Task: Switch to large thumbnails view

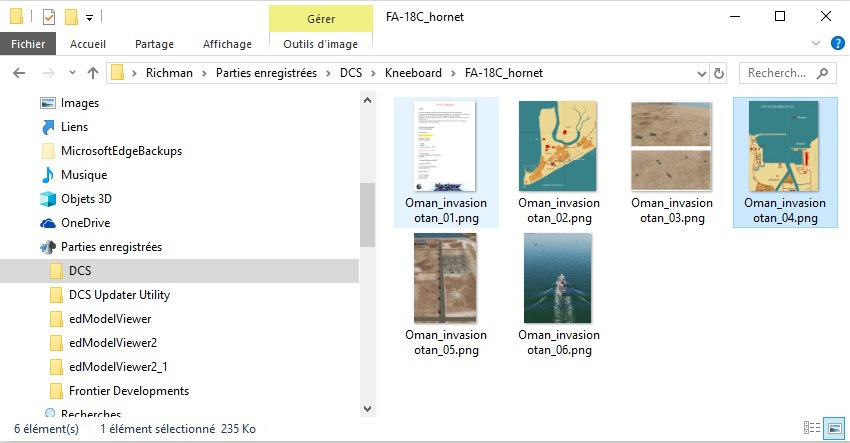Action: pos(835,428)
